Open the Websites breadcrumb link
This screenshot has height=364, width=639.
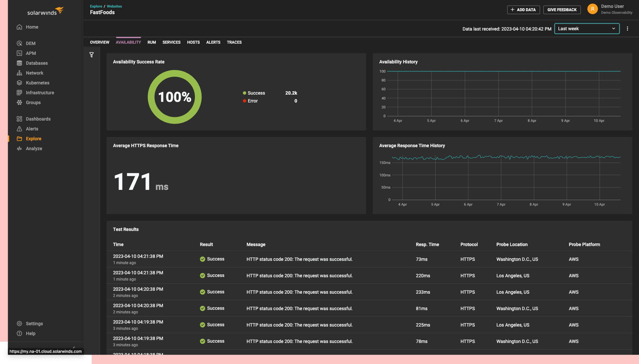pos(114,6)
